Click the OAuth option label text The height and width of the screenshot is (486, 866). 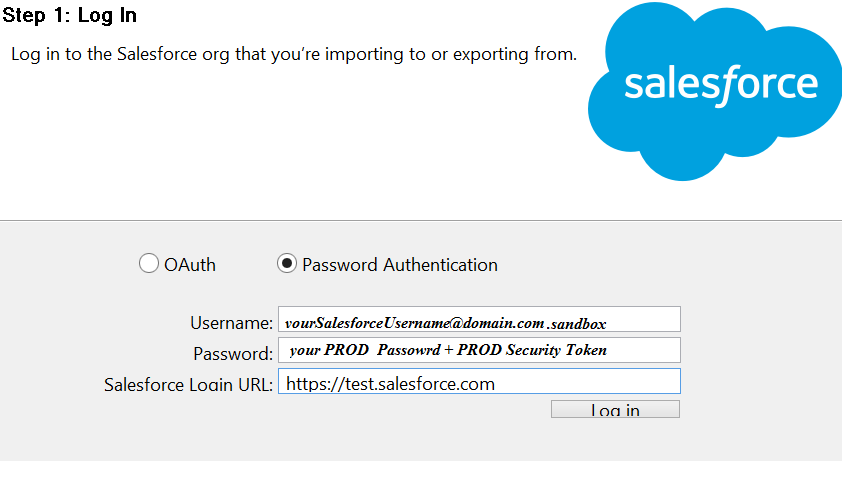pos(189,265)
